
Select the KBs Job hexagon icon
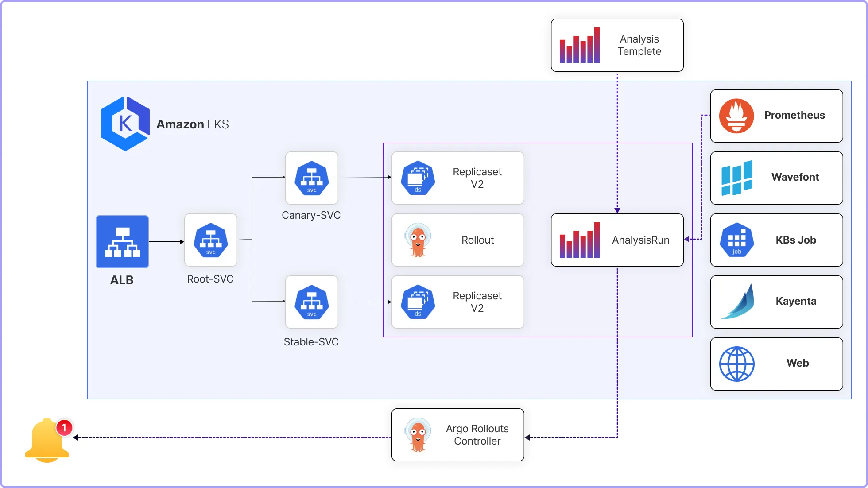point(737,240)
